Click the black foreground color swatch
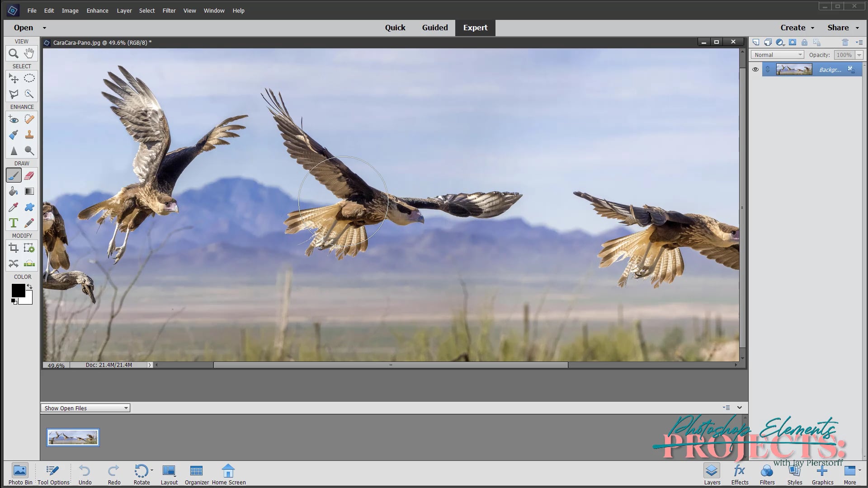Screen dimensions: 868x488 click(x=18, y=290)
